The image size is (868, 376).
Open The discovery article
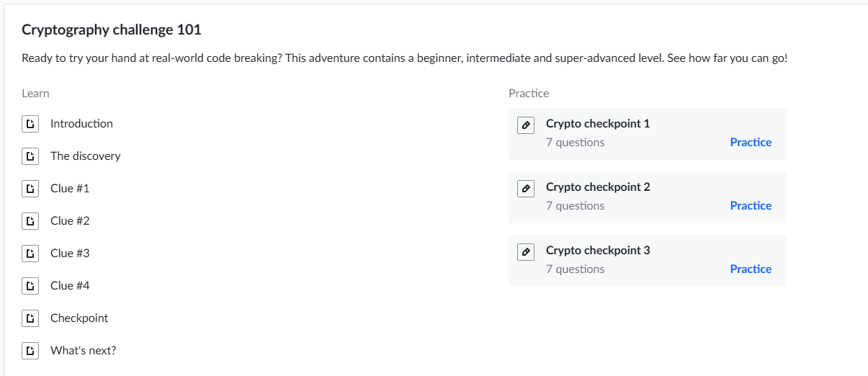point(85,156)
